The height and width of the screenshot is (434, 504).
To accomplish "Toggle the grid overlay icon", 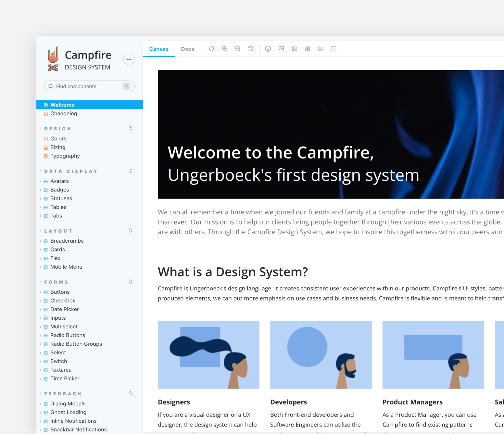I will 294,49.
